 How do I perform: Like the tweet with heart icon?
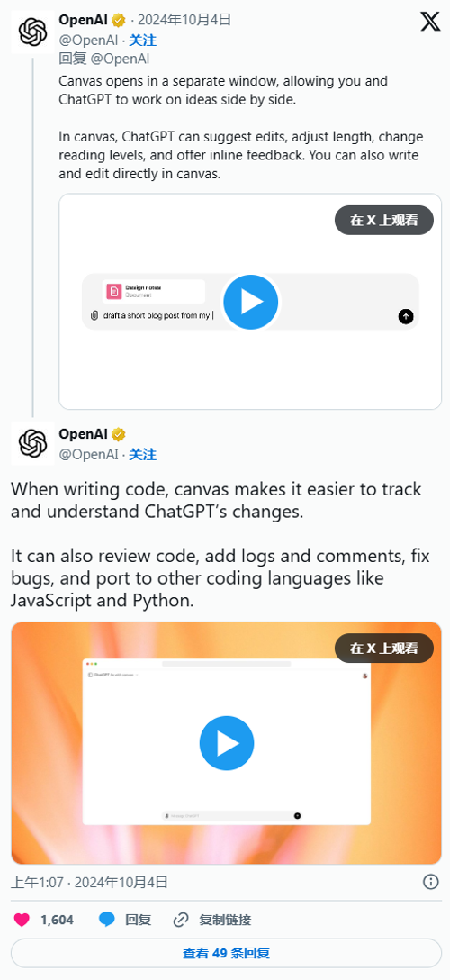[22, 920]
